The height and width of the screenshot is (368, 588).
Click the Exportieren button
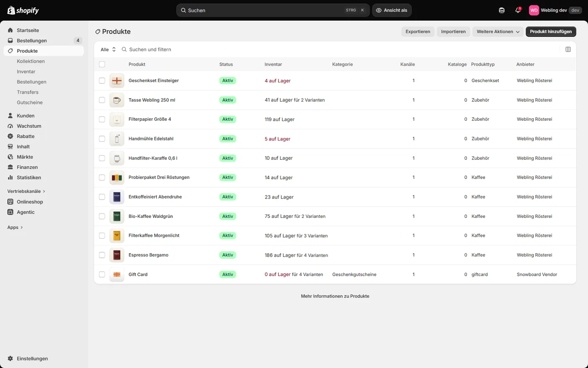pyautogui.click(x=417, y=32)
